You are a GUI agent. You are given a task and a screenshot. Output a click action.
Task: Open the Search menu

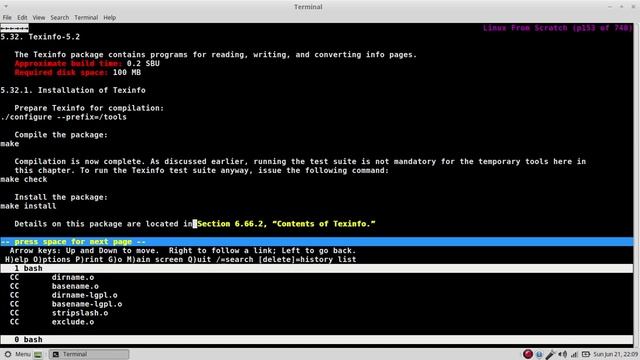point(60,18)
